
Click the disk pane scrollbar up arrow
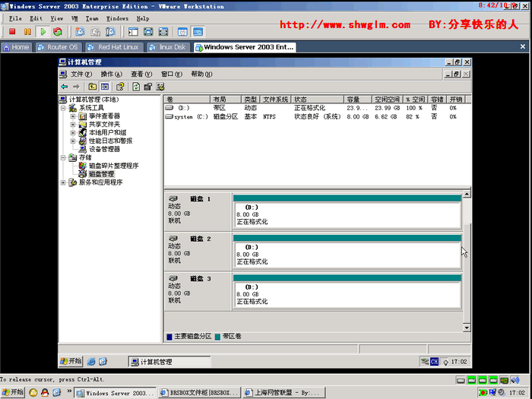point(467,194)
